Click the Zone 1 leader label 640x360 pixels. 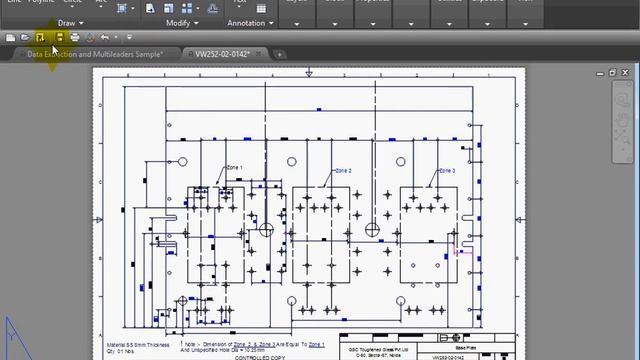(235, 167)
